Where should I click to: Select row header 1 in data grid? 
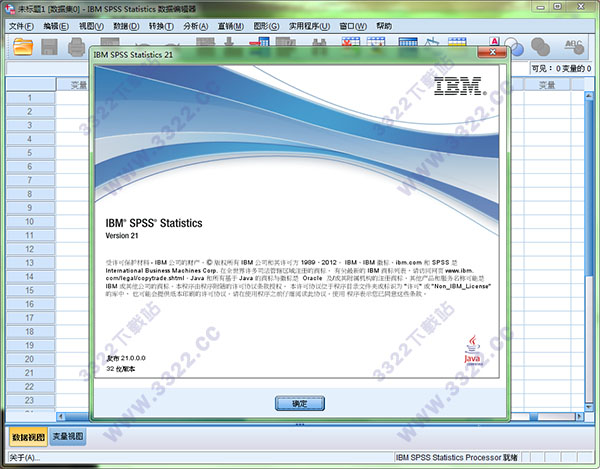click(x=30, y=98)
